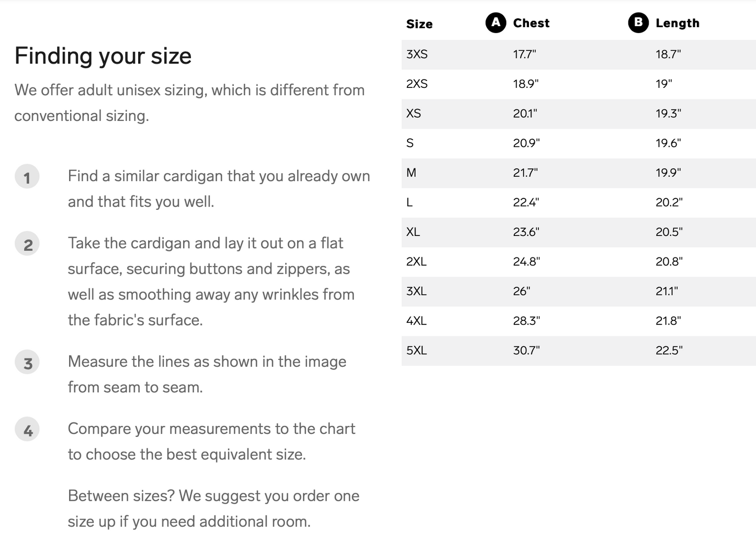This screenshot has height=541, width=756.
Task: Click the 2XS length value 19"
Action: pyautogui.click(x=663, y=84)
